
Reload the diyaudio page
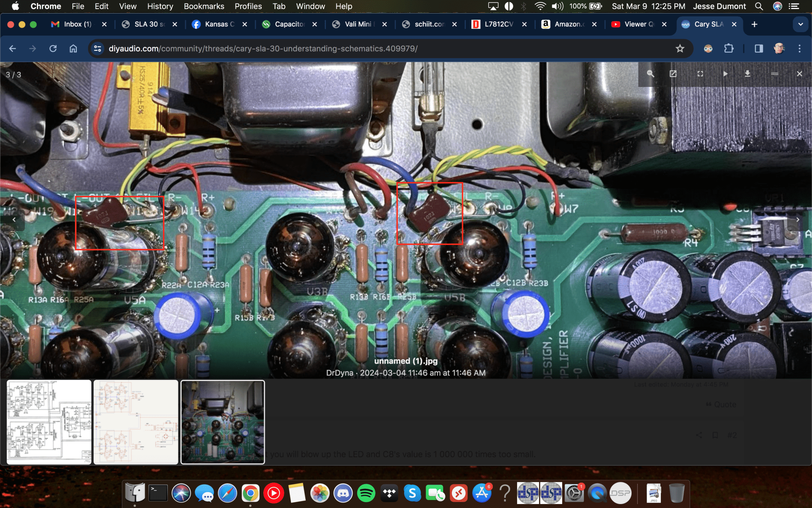click(x=53, y=48)
